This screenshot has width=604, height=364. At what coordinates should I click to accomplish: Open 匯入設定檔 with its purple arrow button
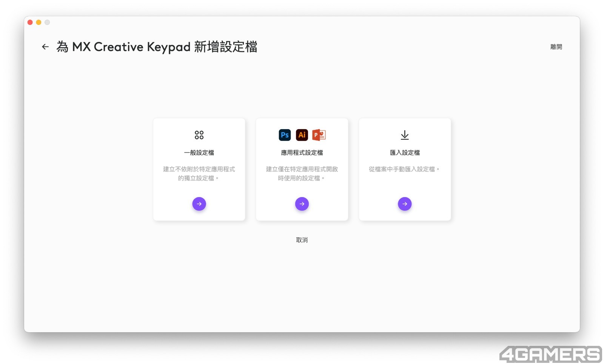(x=405, y=204)
